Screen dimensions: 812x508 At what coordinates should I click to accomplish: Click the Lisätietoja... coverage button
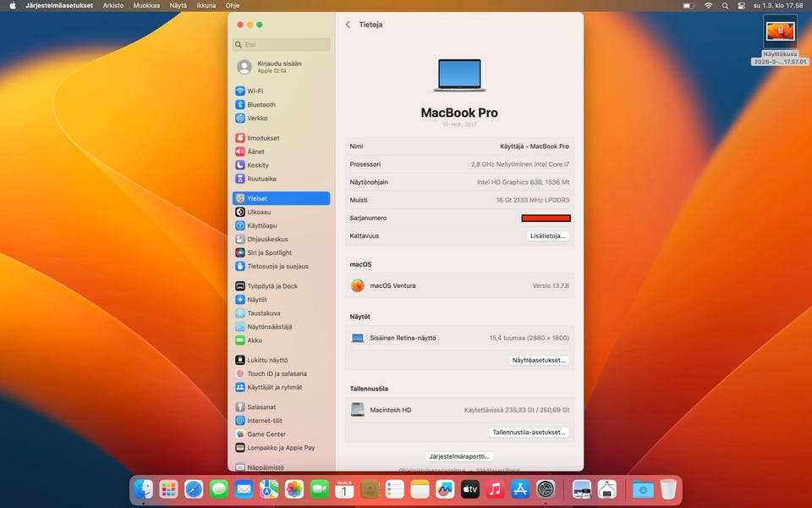pos(547,236)
